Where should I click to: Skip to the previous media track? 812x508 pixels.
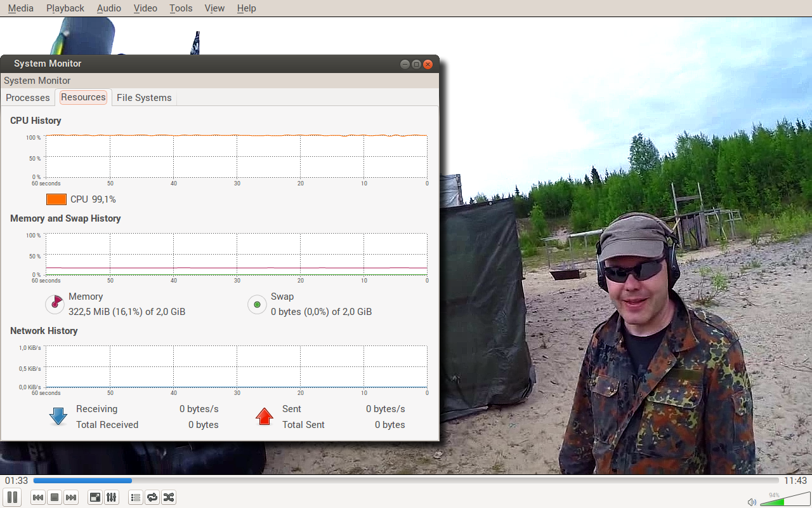pos(38,497)
